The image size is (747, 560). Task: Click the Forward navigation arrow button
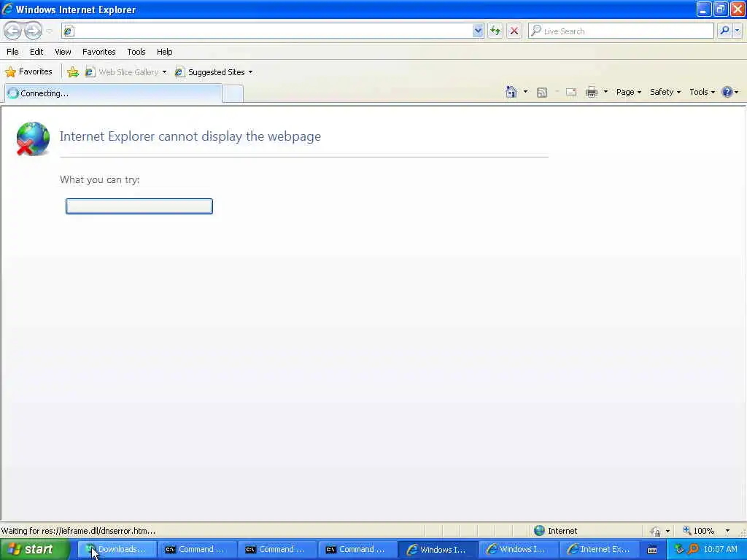33,31
